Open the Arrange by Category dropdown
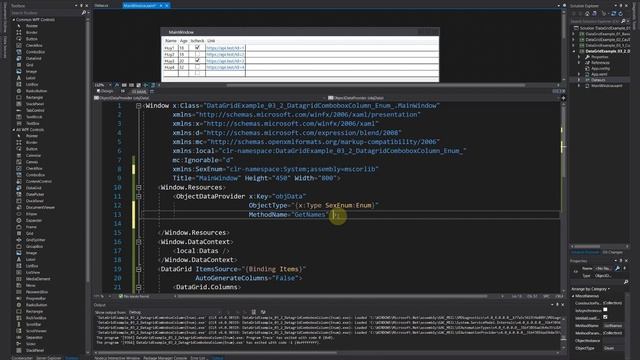Screen dimensions: 640x360 tap(590, 289)
